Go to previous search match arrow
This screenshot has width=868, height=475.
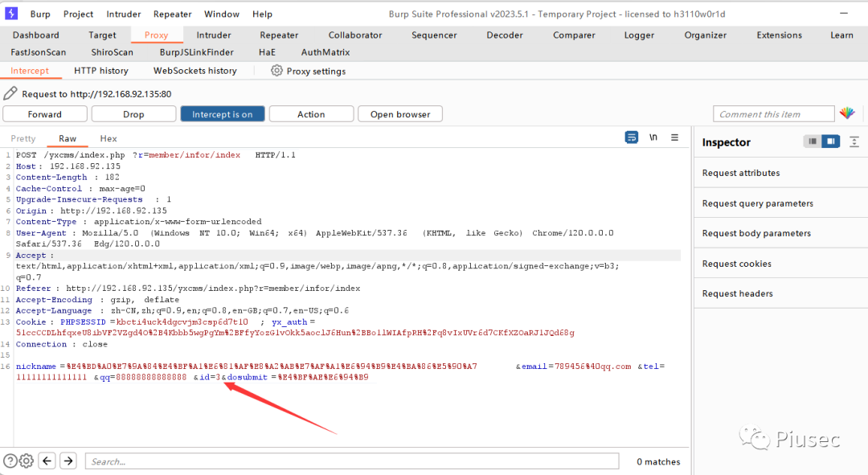[47, 461]
